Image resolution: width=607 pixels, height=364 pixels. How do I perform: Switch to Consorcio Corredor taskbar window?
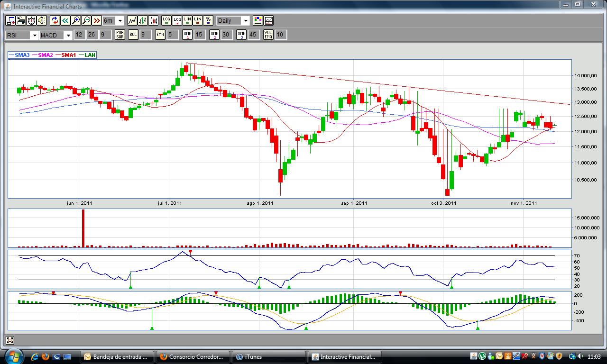point(193,357)
